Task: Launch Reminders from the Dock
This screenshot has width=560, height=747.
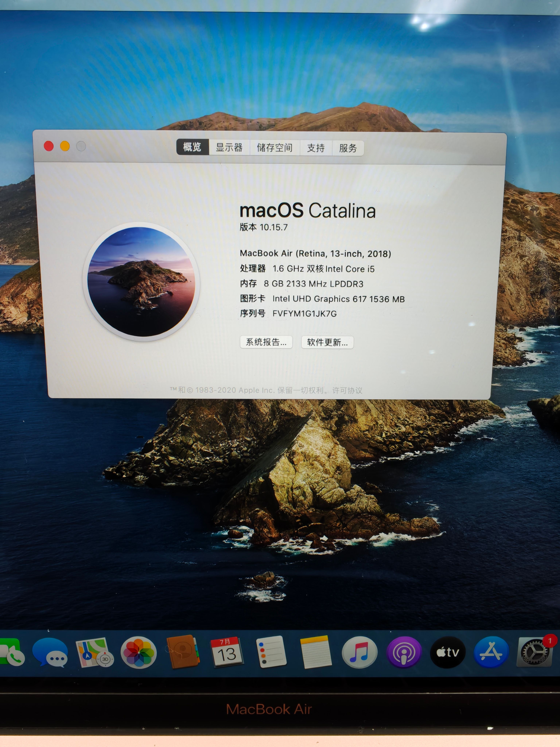Action: coord(271,652)
